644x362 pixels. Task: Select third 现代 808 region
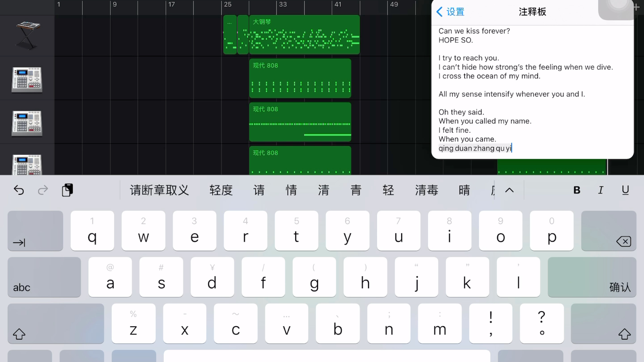(300, 160)
